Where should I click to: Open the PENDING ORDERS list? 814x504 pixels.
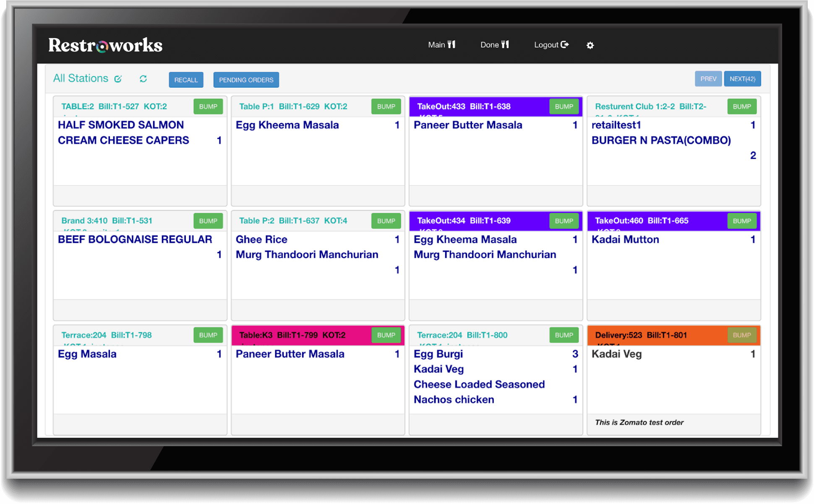coord(246,80)
